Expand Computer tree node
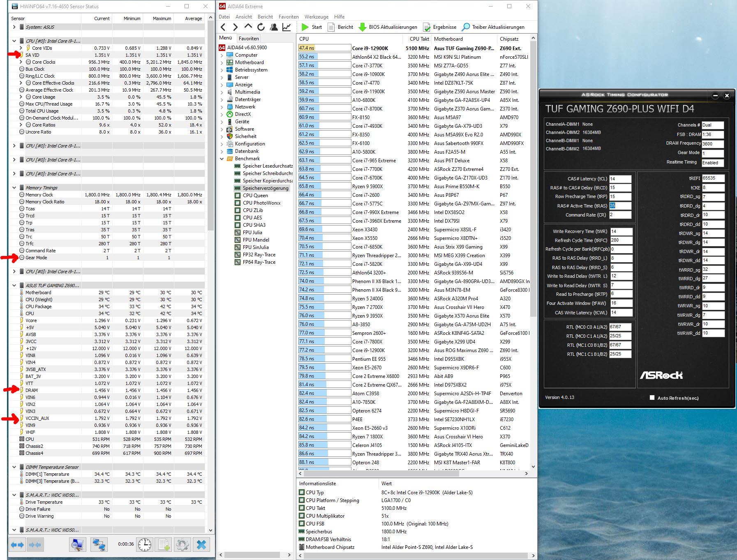This screenshot has width=737, height=560. [222, 55]
